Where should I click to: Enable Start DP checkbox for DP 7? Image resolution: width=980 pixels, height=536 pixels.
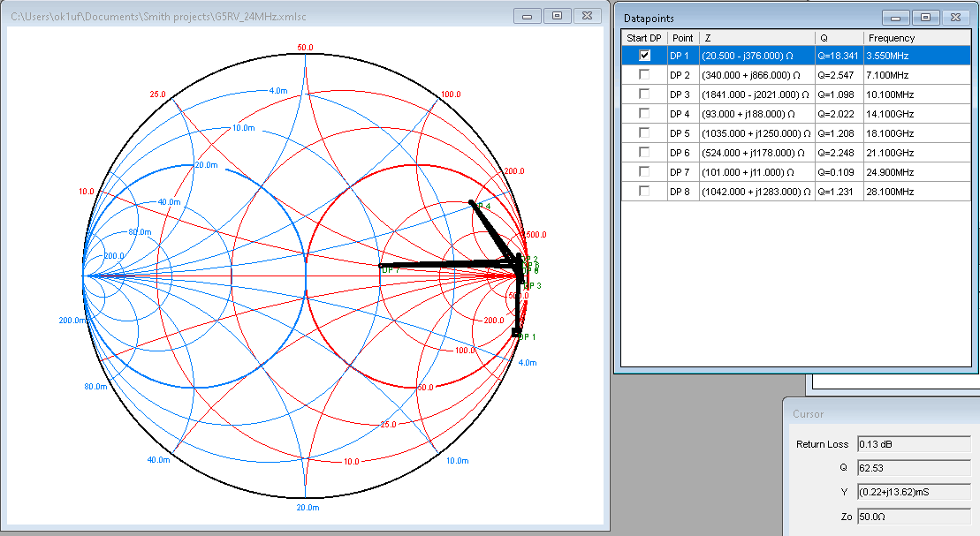[x=644, y=171]
